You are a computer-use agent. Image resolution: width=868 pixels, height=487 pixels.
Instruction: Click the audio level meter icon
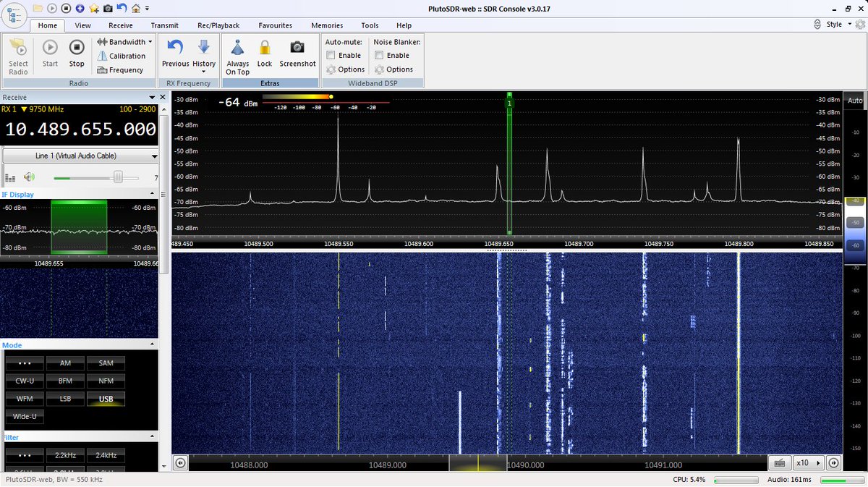click(10, 177)
